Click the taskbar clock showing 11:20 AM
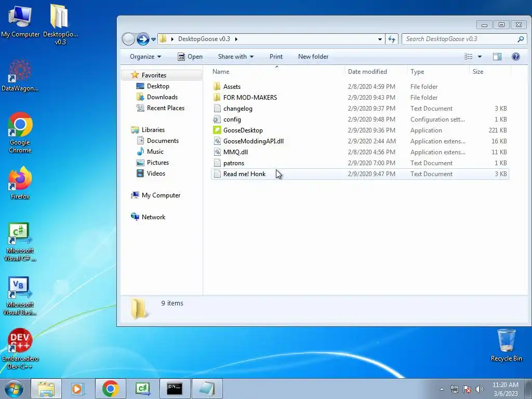The height and width of the screenshot is (399, 532). (505, 389)
